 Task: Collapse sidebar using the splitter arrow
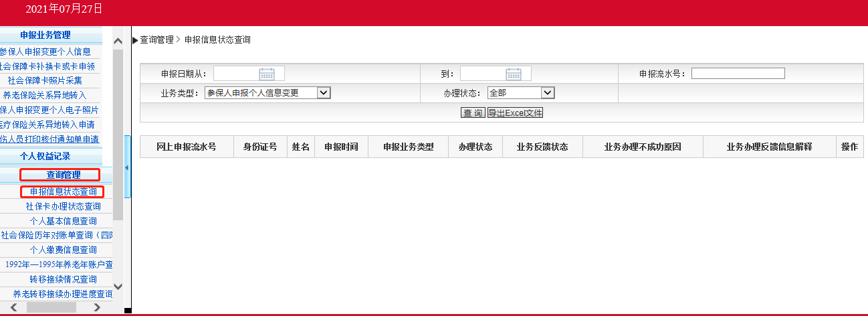(127, 167)
